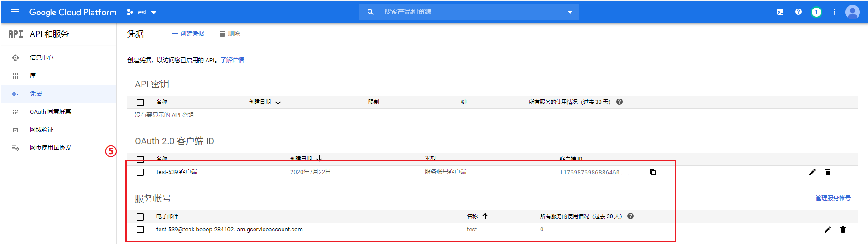The image size is (868, 244).
Task: Open the notifications badge showing 1
Action: click(816, 12)
